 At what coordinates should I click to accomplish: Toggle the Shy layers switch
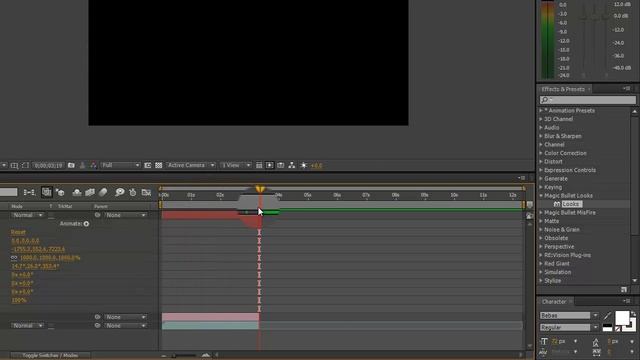point(76,192)
